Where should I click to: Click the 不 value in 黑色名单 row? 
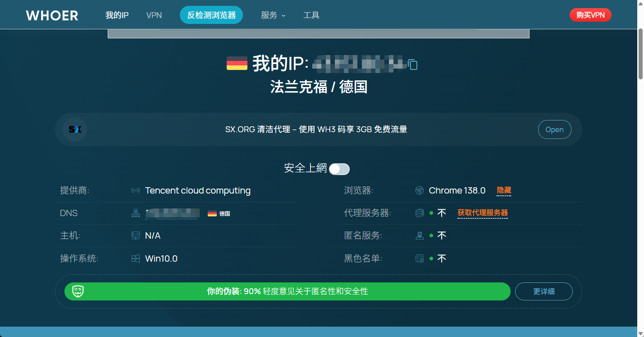coord(442,259)
